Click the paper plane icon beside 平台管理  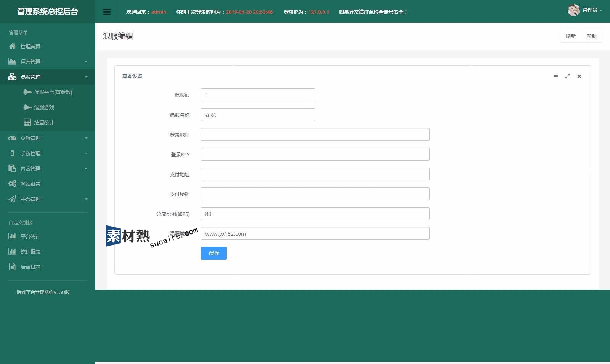(12, 199)
